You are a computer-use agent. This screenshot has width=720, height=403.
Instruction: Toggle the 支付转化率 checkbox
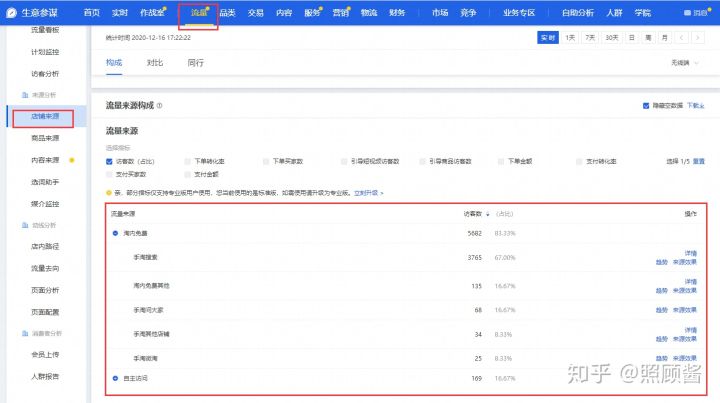579,162
